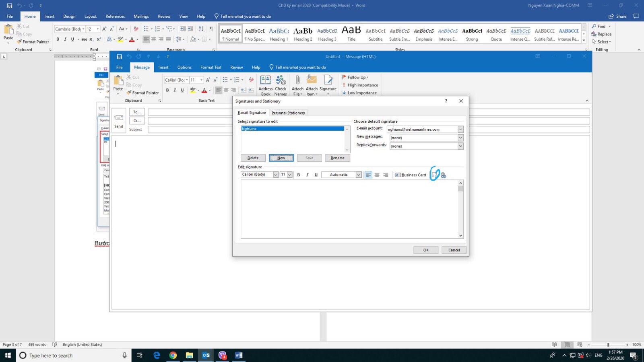
Task: Center the signature text
Action: [377, 175]
